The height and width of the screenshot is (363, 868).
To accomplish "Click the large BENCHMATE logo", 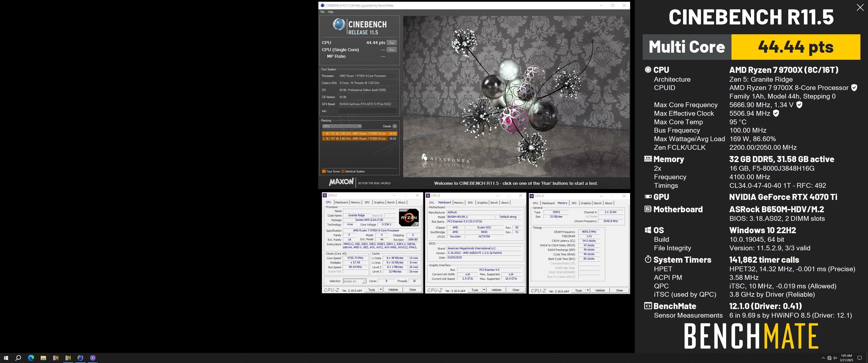I will click(x=751, y=336).
